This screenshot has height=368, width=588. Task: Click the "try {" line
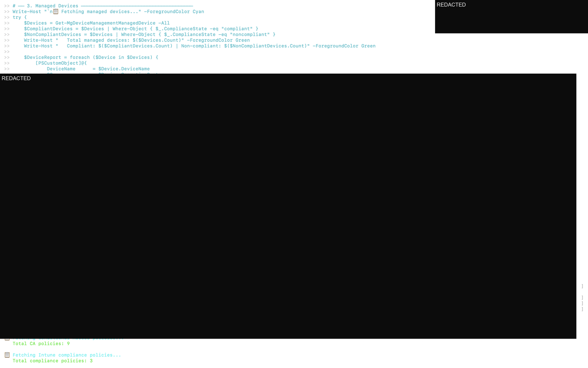(19, 17)
